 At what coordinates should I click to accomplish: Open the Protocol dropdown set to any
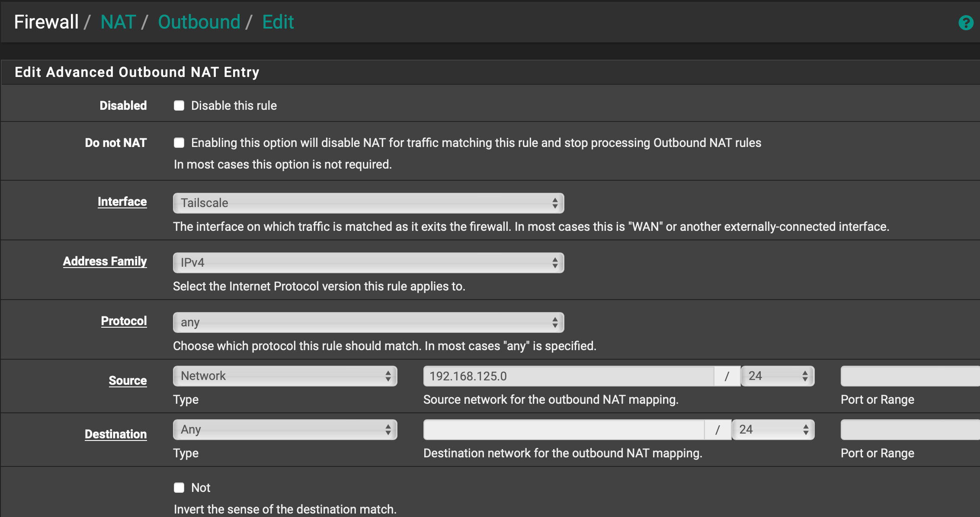tap(368, 322)
